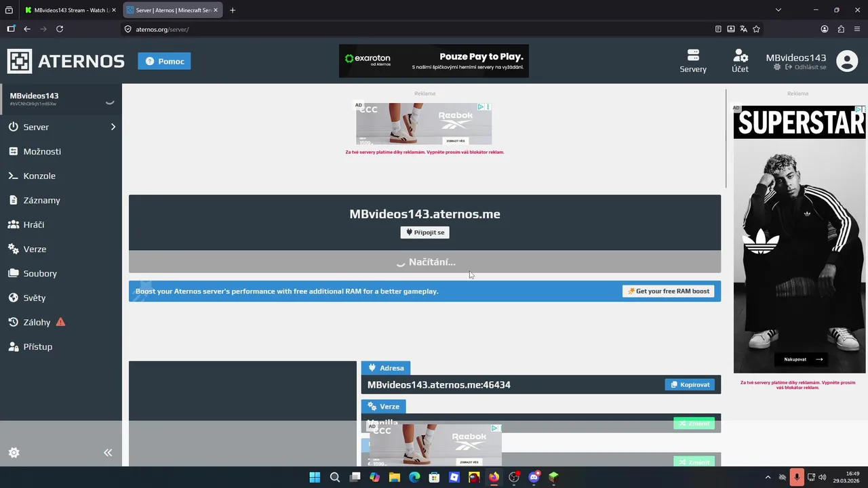List all tabs dropdown arrow
The width and height of the screenshot is (868, 488).
778,10
